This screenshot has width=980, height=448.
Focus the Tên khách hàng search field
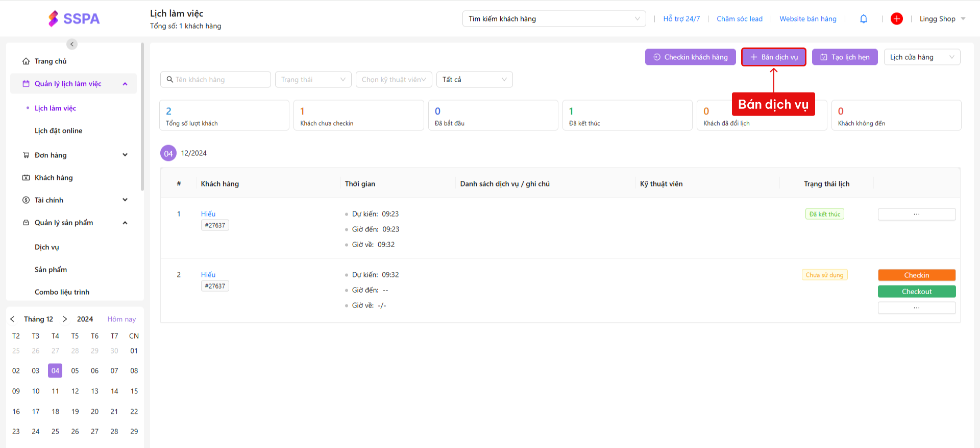pyautogui.click(x=215, y=80)
